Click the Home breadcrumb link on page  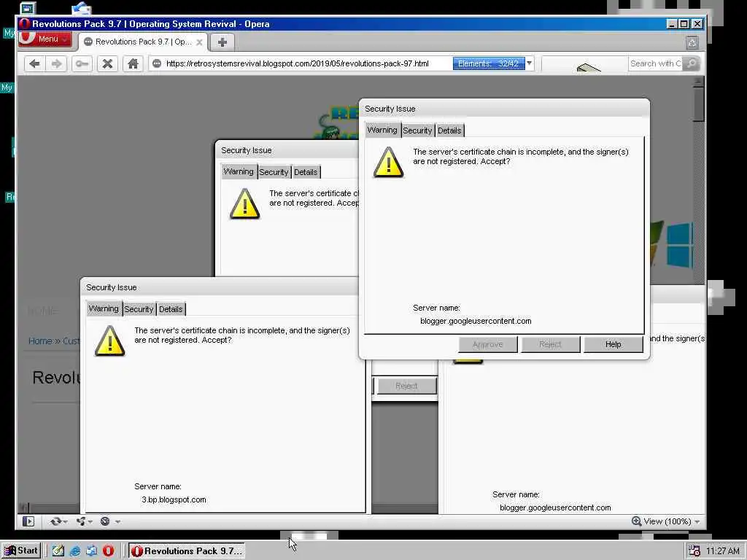coord(40,341)
